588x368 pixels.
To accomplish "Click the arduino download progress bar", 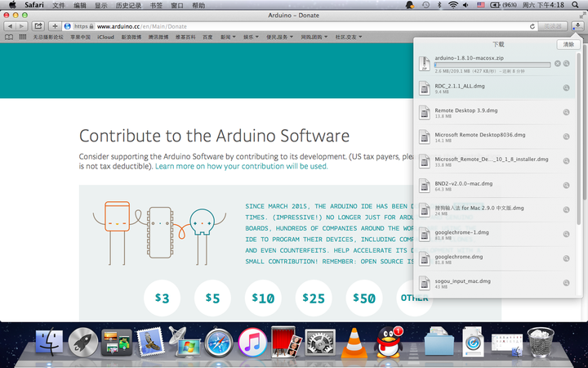I will (x=492, y=65).
